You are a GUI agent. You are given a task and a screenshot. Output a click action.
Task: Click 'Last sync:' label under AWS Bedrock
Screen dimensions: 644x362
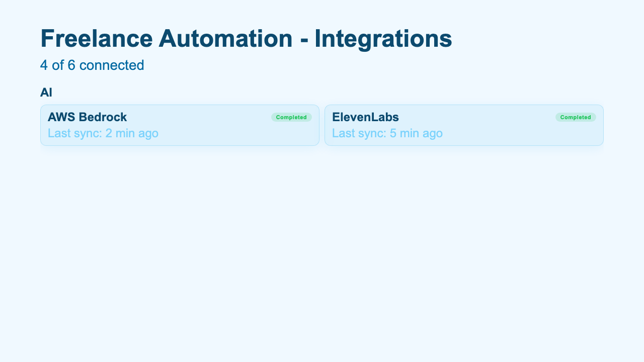pyautogui.click(x=74, y=133)
